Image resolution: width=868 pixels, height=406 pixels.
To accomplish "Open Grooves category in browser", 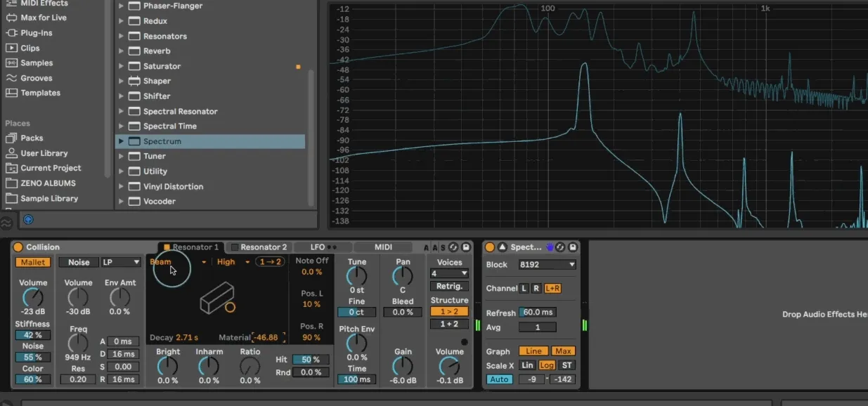I will click(36, 78).
